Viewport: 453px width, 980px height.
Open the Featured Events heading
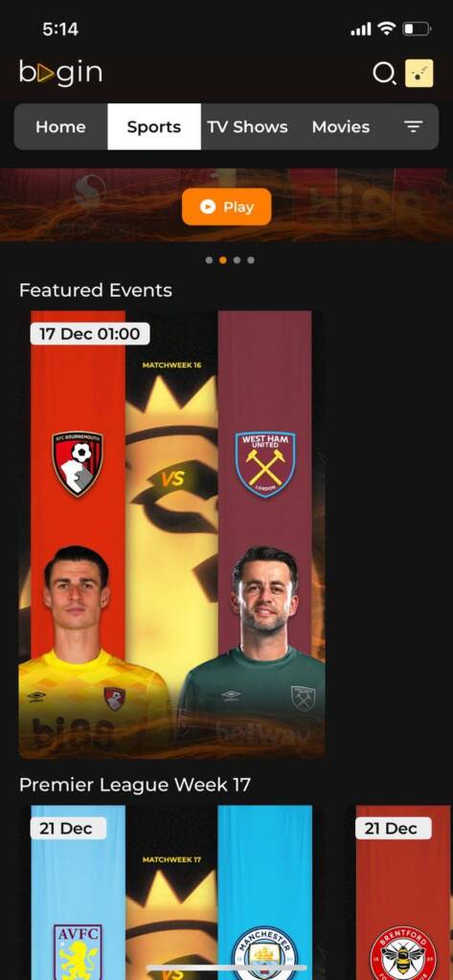click(x=96, y=290)
